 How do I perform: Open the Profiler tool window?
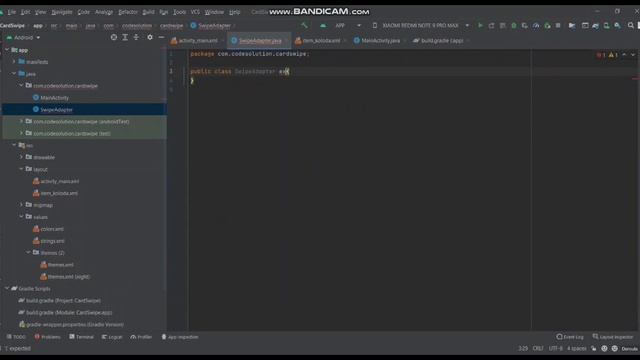[141, 337]
